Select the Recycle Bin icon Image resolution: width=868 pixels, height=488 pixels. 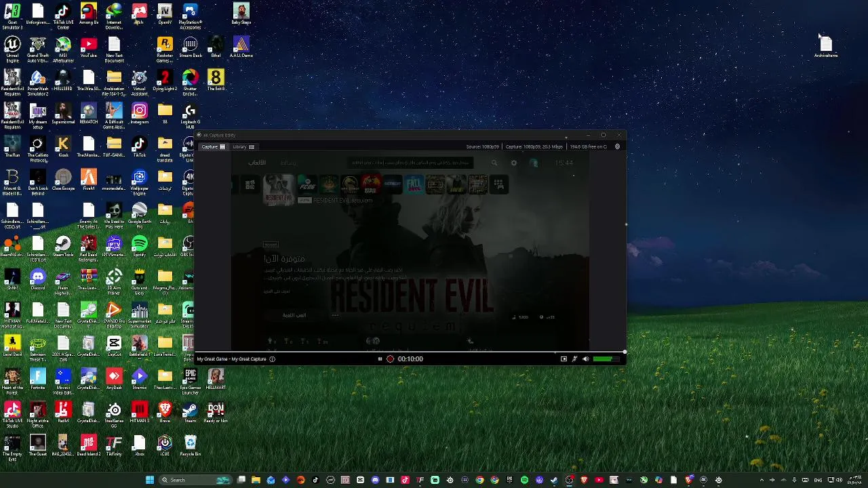coord(190,447)
